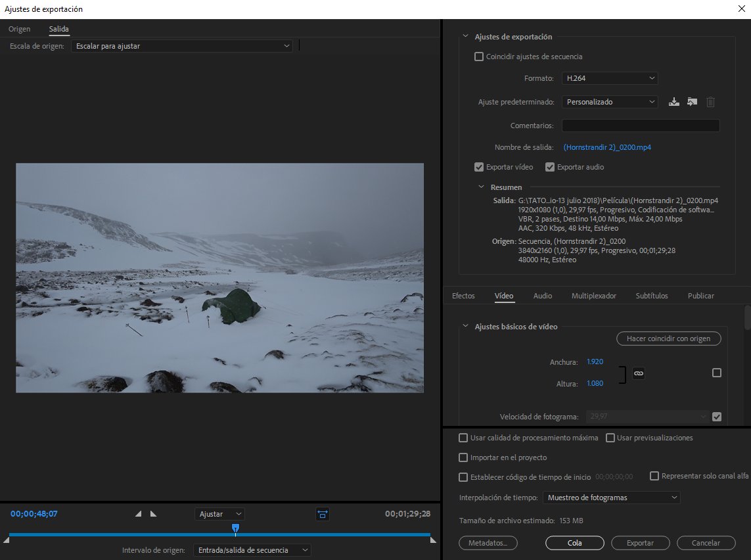
Task: Click Hacer coincidir con origen button
Action: pos(669,338)
